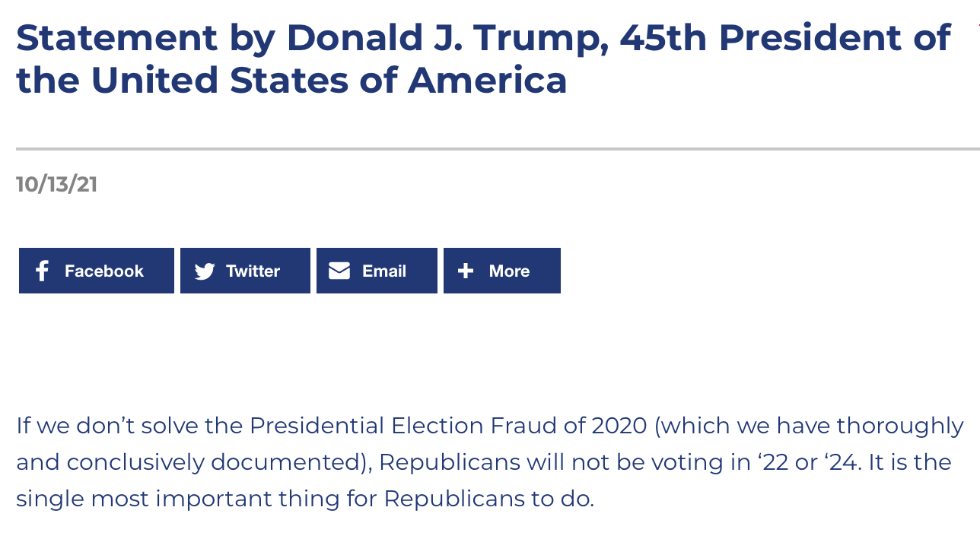The height and width of the screenshot is (558, 980).
Task: Click "(which we have thoroughly" text
Action: pyautogui.click(x=809, y=426)
